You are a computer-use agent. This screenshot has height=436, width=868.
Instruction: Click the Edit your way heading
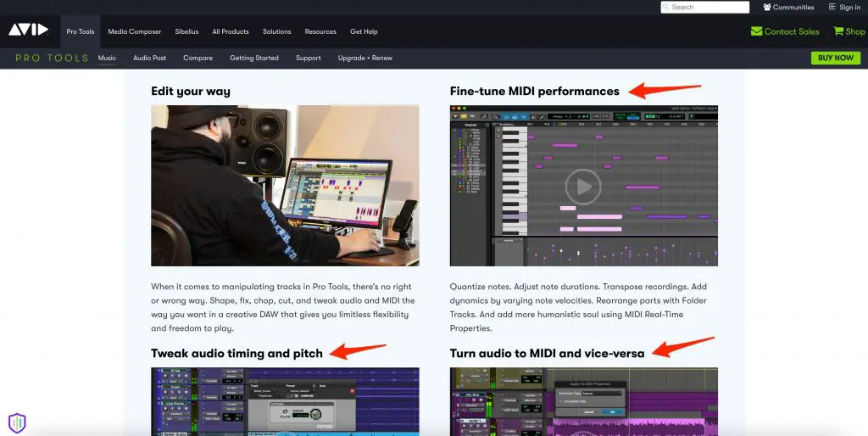click(x=191, y=92)
